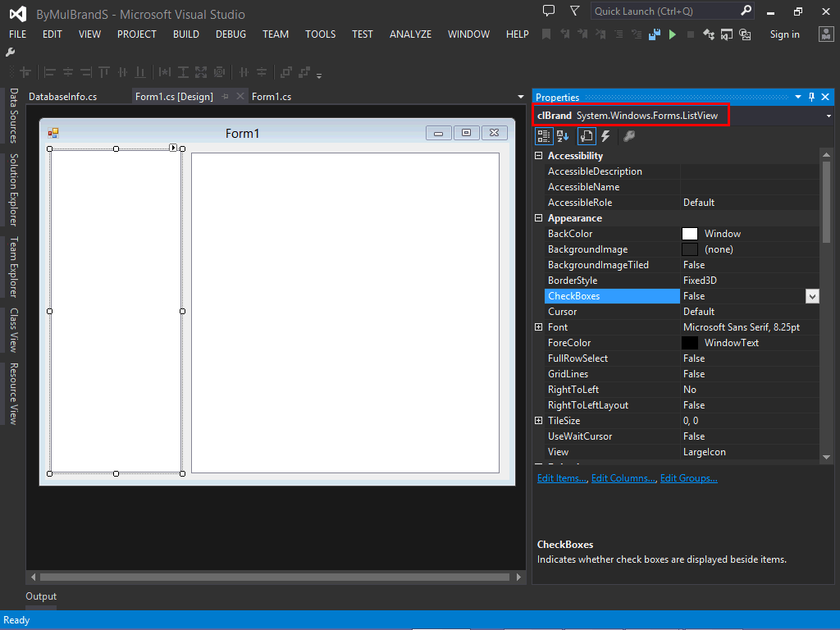840x630 pixels.
Task: Toggle the Properties view button
Action: click(586, 137)
